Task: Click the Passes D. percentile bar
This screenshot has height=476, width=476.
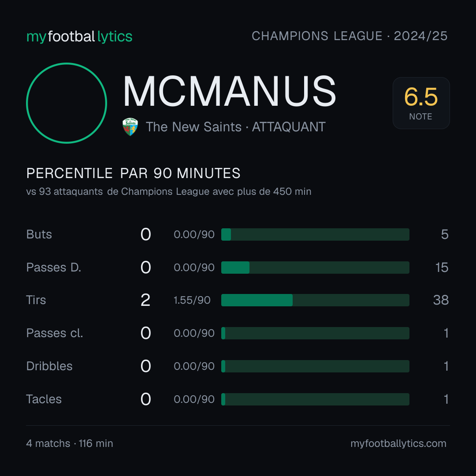Action: coord(315,268)
